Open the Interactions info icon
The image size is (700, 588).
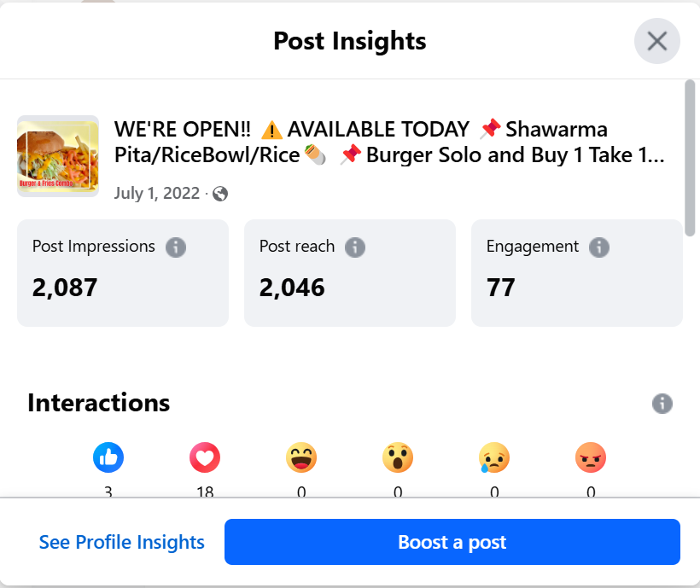[662, 404]
